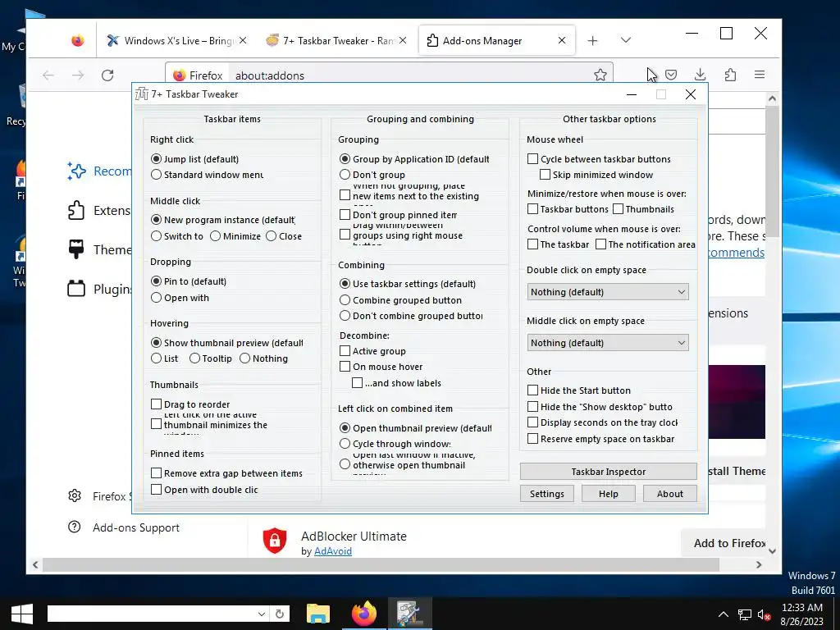
Task: Click Firefox icon on the taskbar
Action: click(x=363, y=614)
